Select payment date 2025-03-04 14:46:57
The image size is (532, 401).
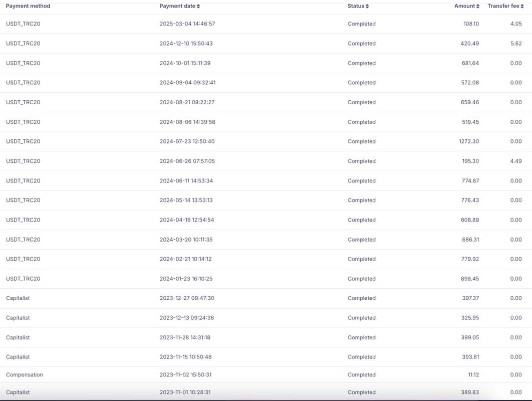pyautogui.click(x=187, y=24)
